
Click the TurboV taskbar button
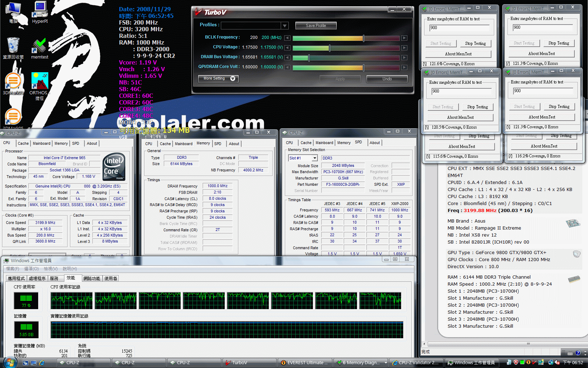point(249,363)
